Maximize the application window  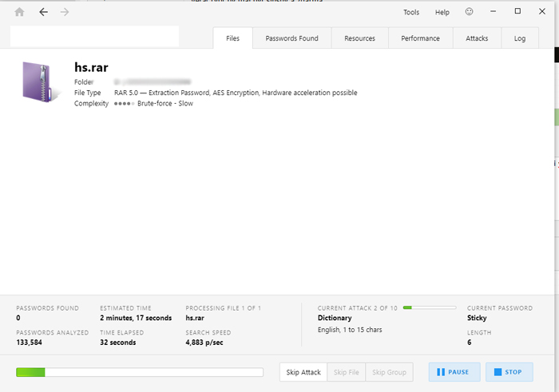(x=517, y=11)
